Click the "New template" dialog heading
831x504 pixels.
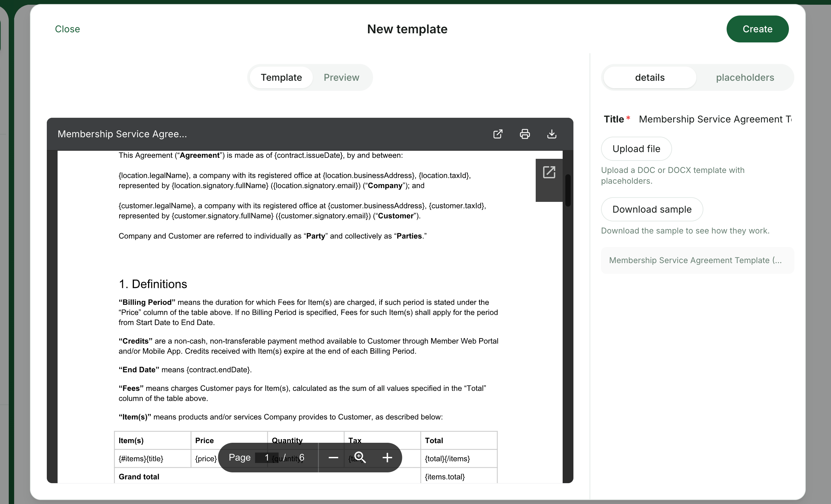[407, 29]
